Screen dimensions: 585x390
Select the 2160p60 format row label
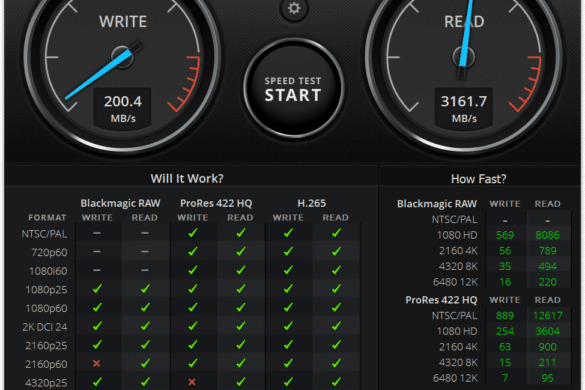(46, 364)
